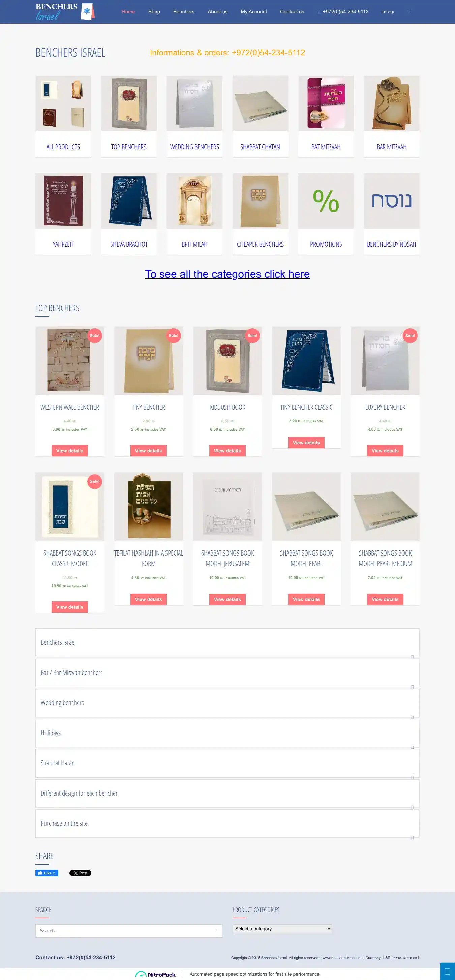Focus the Search input field
455x980 pixels.
point(129,930)
